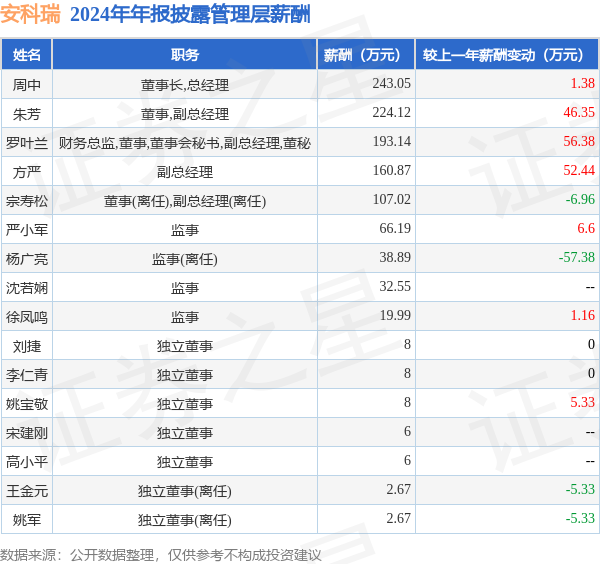Click the change value 1.38
600x564 pixels.
pos(582,83)
